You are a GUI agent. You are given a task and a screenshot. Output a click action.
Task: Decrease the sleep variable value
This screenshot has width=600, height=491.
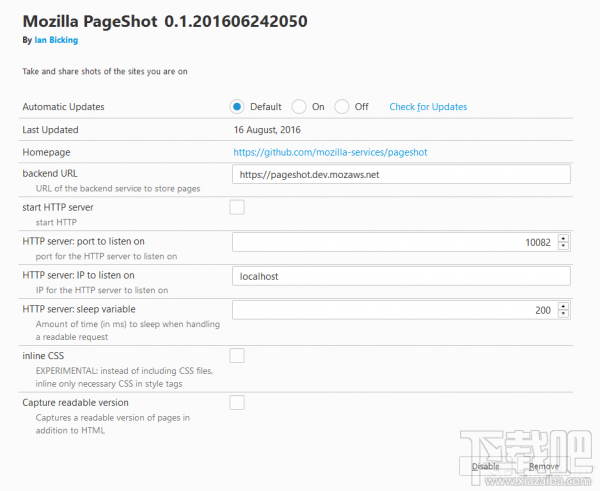(563, 314)
